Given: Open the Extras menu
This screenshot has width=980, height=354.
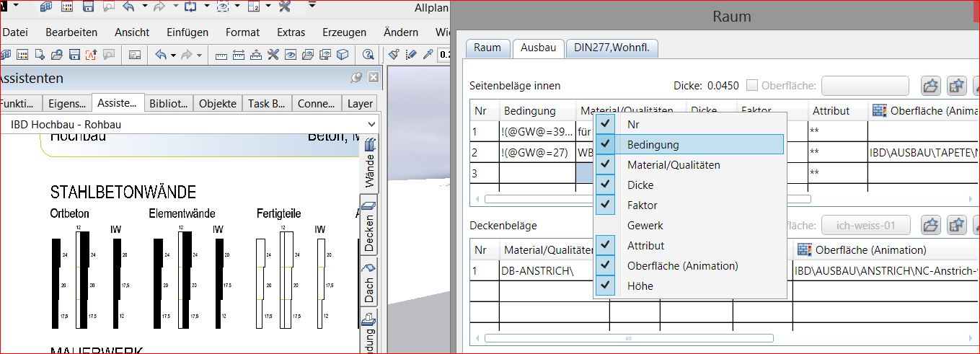Looking at the screenshot, I should (291, 32).
